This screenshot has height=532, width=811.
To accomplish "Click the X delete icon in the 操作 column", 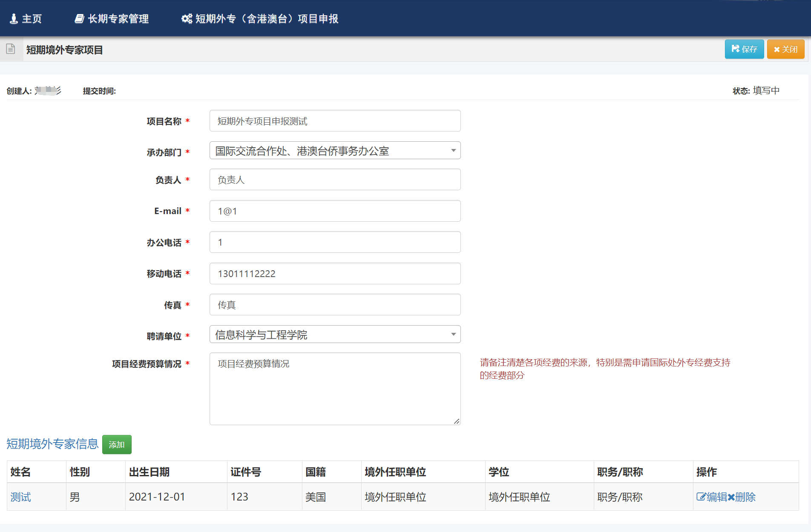I will 730,497.
